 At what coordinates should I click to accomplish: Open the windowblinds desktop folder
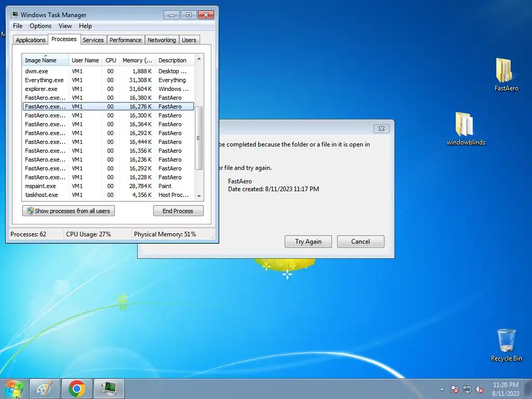click(465, 128)
